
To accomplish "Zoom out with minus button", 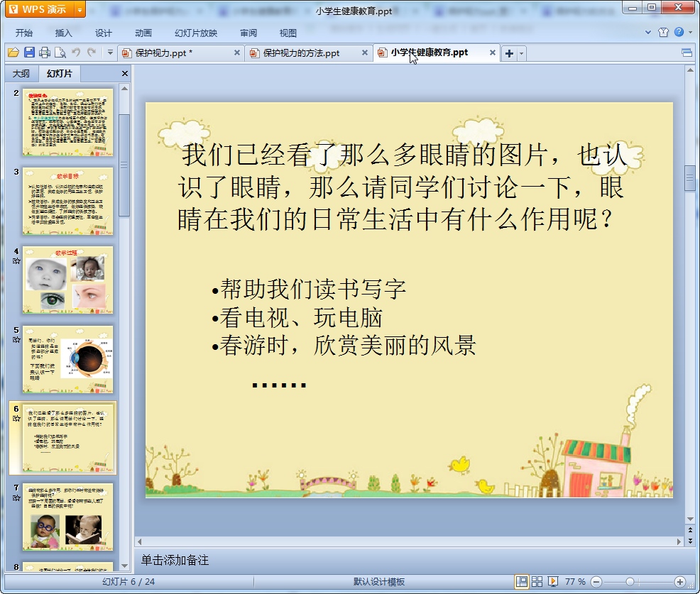I will click(596, 582).
